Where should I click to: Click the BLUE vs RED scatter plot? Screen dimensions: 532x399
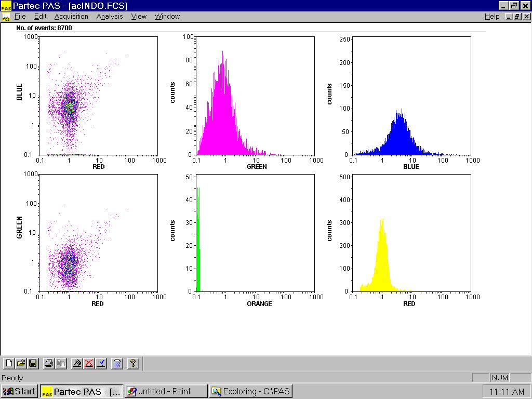coord(99,96)
